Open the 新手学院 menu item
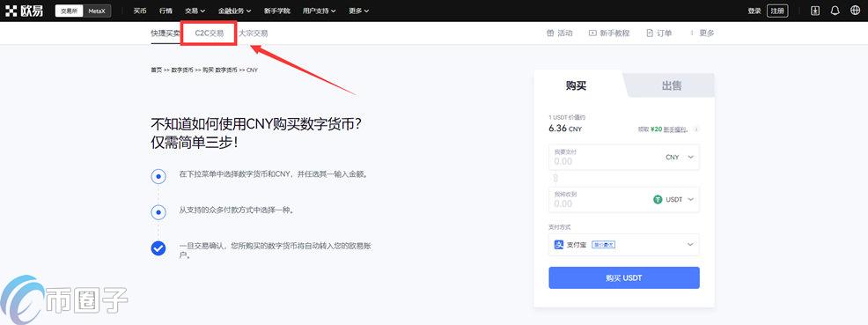Screen dimensions: 868x325 (x=276, y=11)
